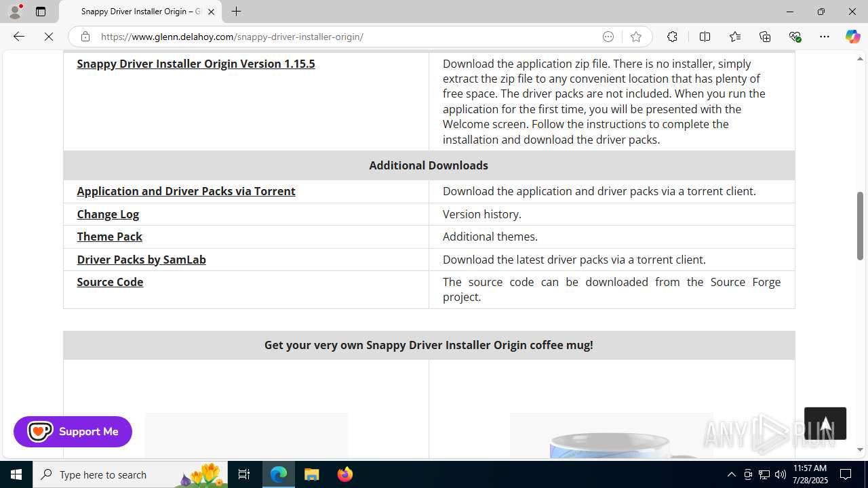Select the Snappy Driver Installer Origin browser tab

(x=140, y=12)
